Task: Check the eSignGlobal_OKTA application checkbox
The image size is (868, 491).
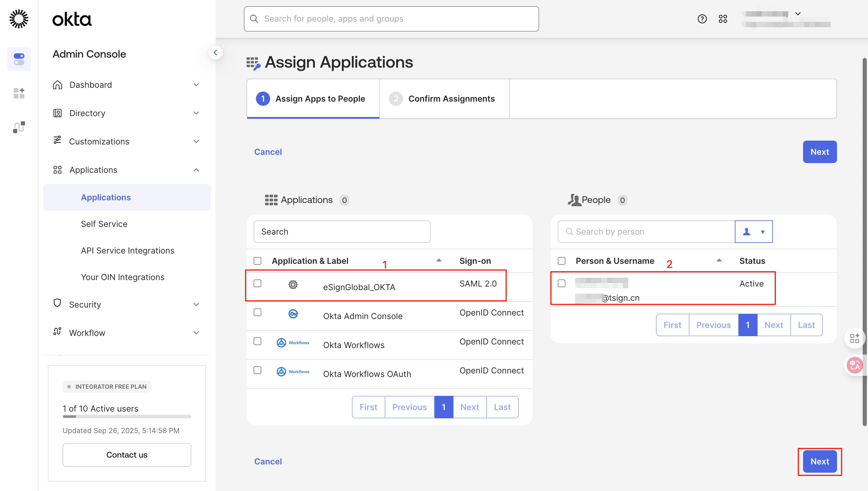Action: click(257, 283)
